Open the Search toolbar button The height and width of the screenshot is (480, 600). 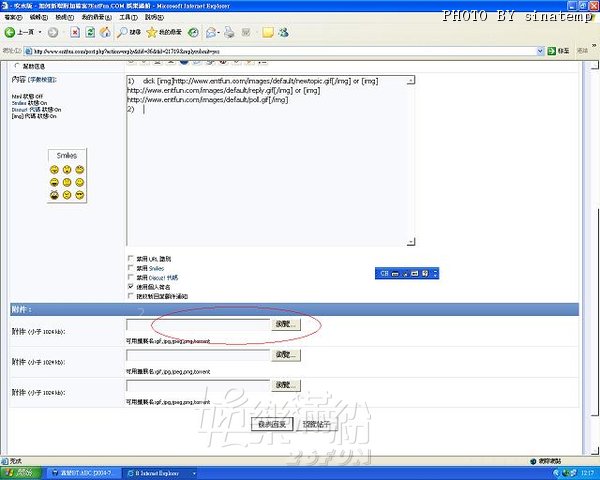tap(128, 33)
